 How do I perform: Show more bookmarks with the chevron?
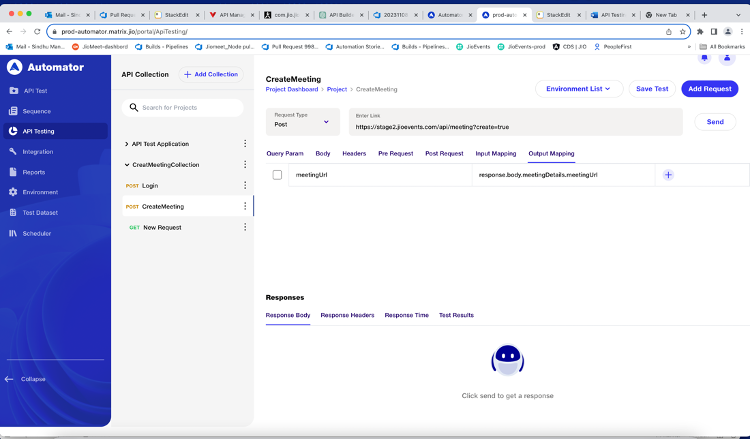(x=689, y=47)
